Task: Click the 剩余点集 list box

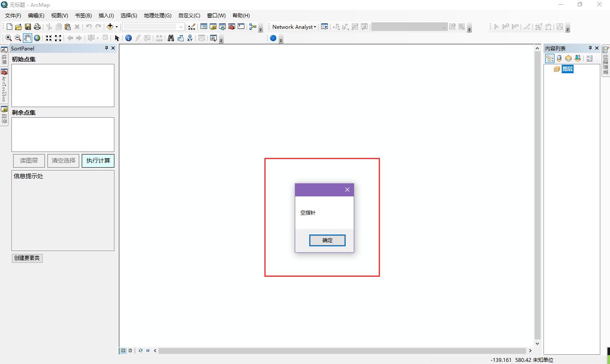Action: click(x=63, y=135)
